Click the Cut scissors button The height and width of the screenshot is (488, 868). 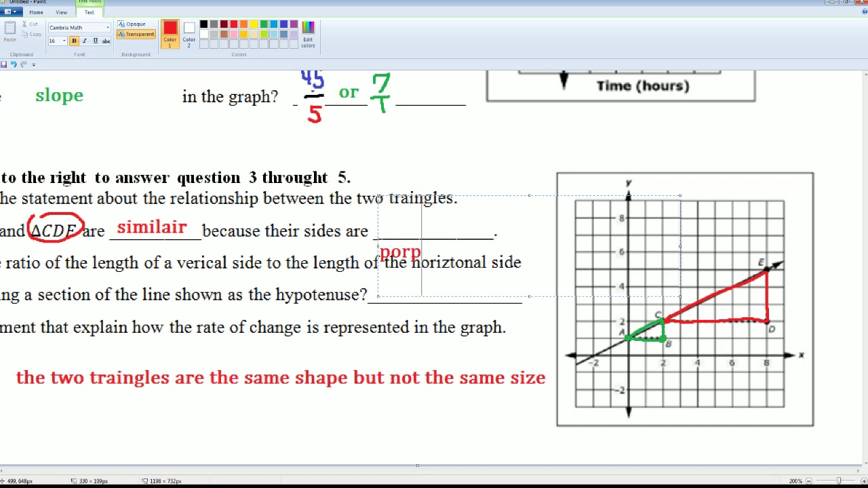click(x=30, y=24)
